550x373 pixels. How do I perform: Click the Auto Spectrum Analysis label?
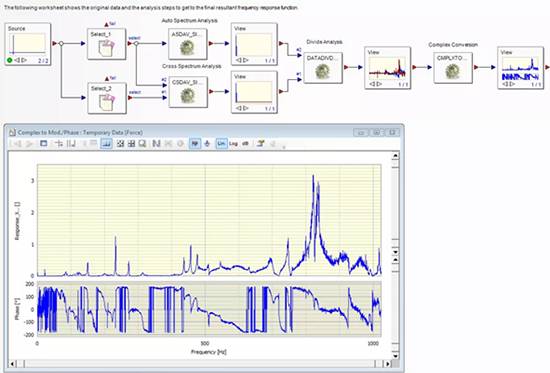189,21
